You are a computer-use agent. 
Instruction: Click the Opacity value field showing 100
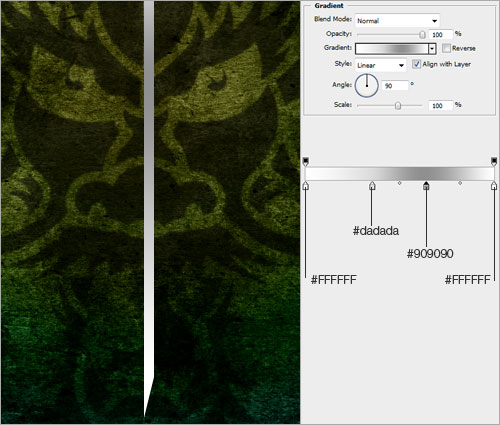click(x=441, y=34)
